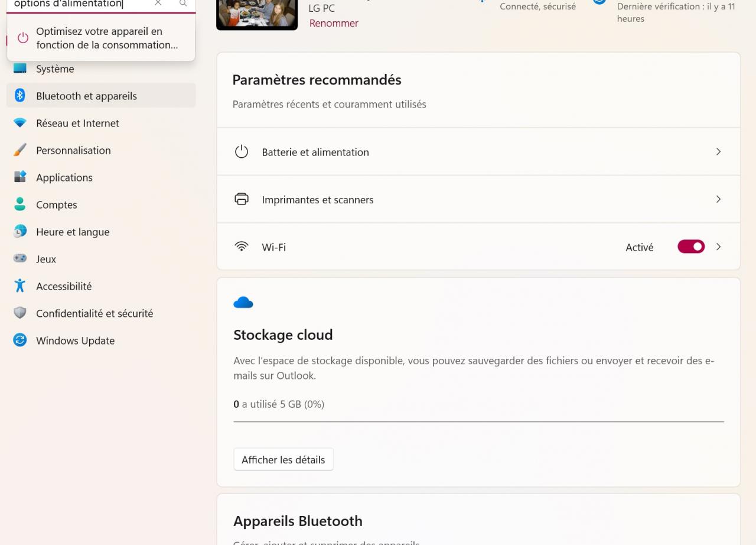756x545 pixels.
Task: Click the Jeux gamepad icon
Action: coord(20,259)
